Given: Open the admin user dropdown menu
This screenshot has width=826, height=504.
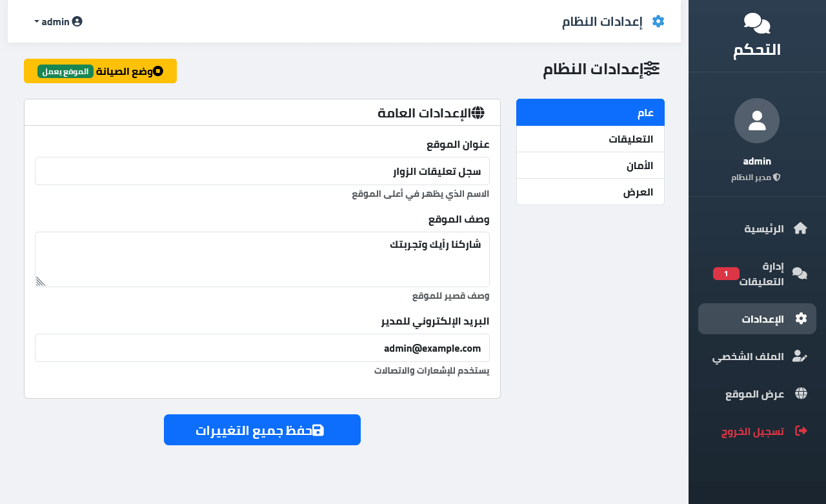Looking at the screenshot, I should pos(58,21).
